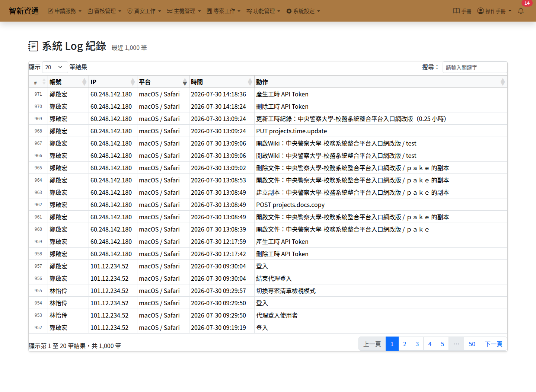
Task: Expand the 專案工作 dropdown menu
Action: pyautogui.click(x=224, y=11)
